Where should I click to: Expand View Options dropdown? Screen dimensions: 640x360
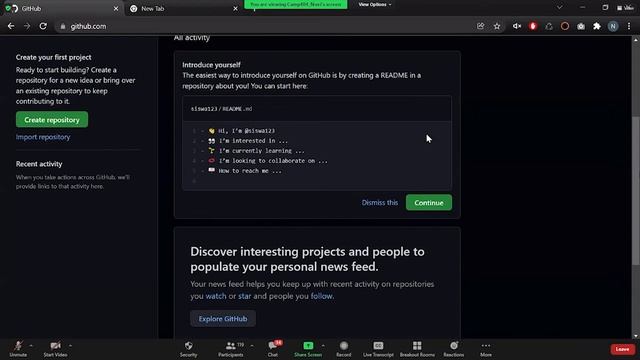point(375,4)
